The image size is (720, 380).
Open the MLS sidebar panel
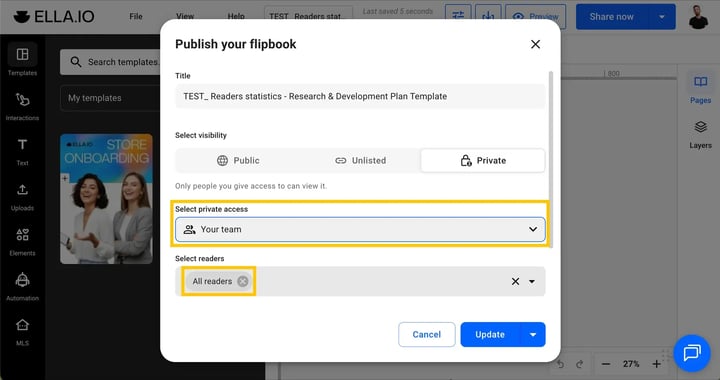pyautogui.click(x=22, y=332)
